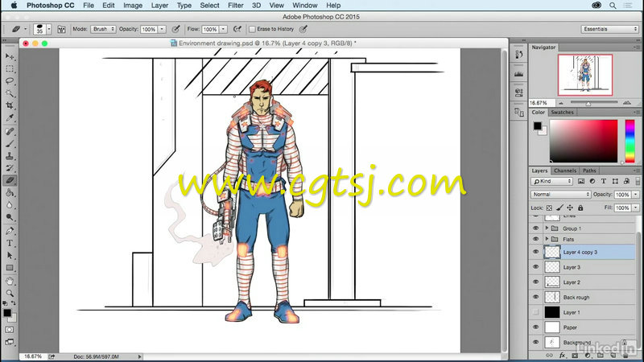Open the Flow slider dropdown

point(224,29)
